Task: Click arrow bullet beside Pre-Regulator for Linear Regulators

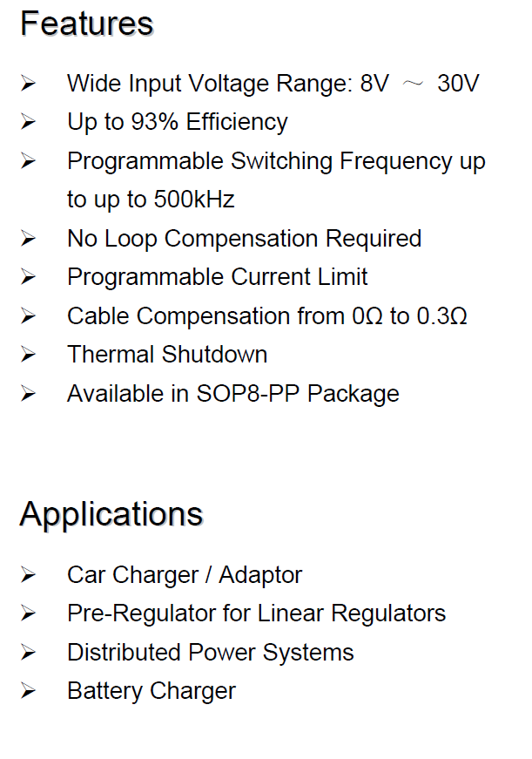Action: pos(28,613)
